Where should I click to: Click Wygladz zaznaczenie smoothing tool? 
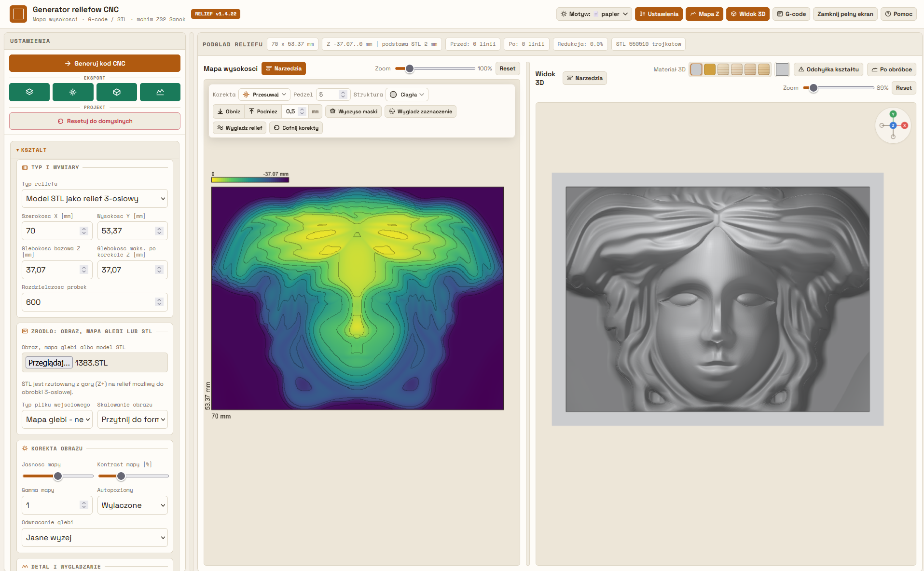(420, 111)
